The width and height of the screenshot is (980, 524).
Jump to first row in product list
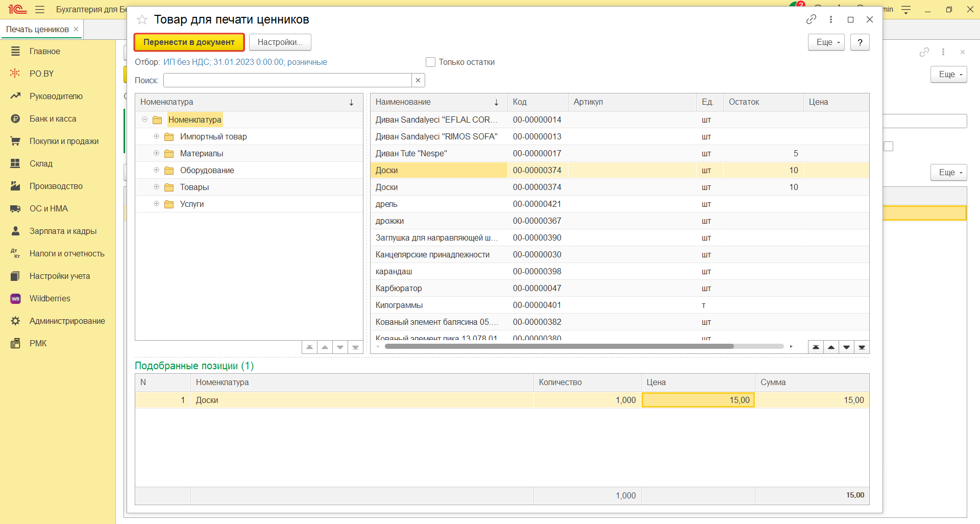[x=816, y=347]
